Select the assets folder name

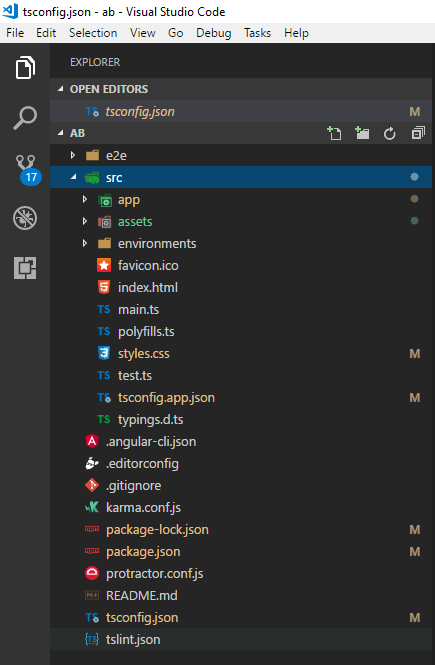point(135,221)
